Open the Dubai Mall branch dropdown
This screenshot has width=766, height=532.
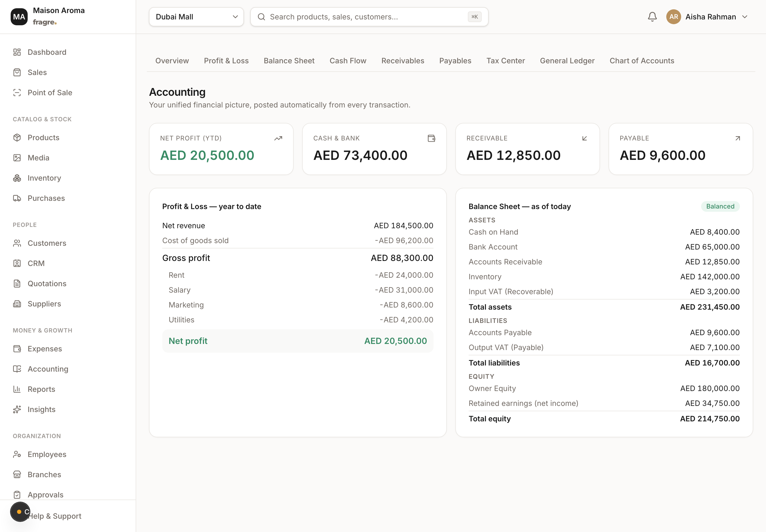[x=196, y=17]
